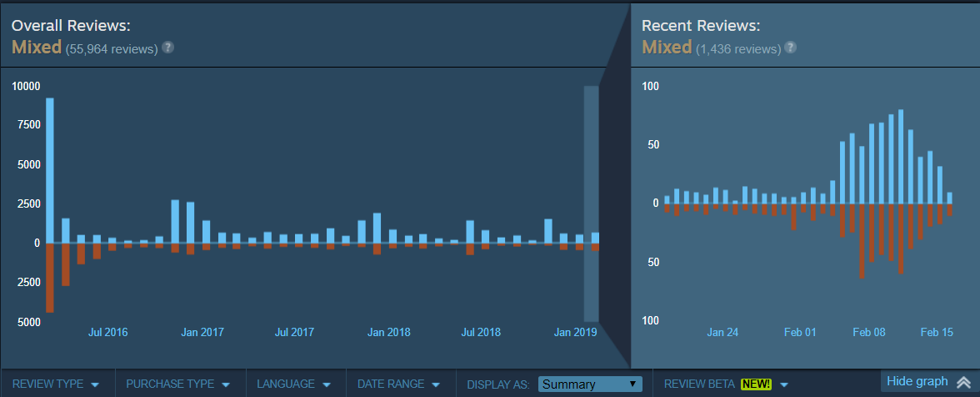Screen dimensions: 980x397
Task: Expand the Review Beta menu
Action: pyautogui.click(x=727, y=384)
